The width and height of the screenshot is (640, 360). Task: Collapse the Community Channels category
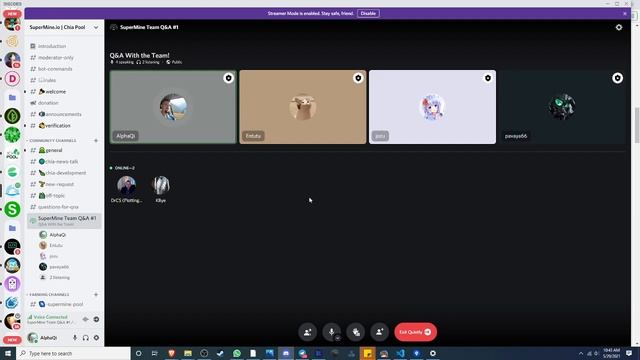pyautogui.click(x=52, y=140)
